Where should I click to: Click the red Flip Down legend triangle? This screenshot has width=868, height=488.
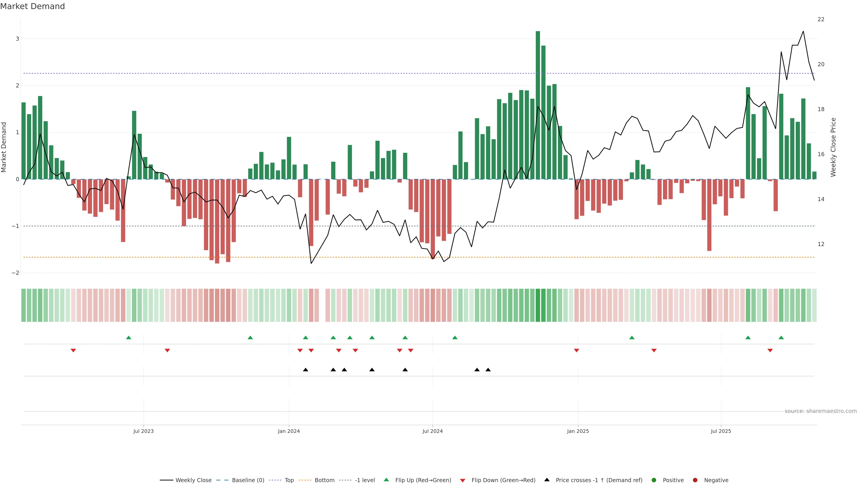coord(462,480)
